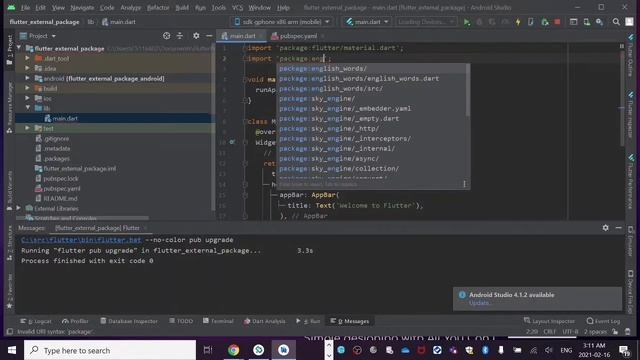Screen dimensions: 640x360
Task: Click the volume icon in system tray
Action: pyautogui.click(x=548, y=350)
